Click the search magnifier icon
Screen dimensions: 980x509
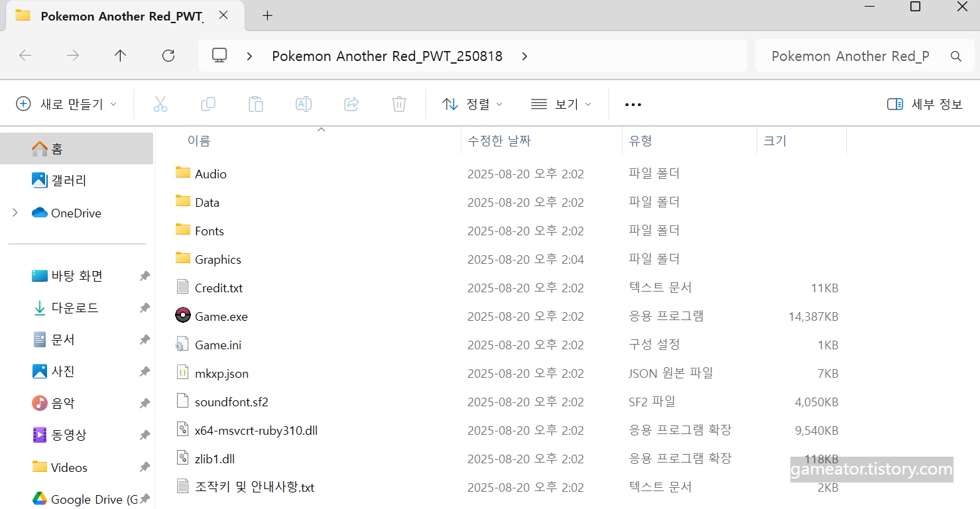(x=956, y=56)
